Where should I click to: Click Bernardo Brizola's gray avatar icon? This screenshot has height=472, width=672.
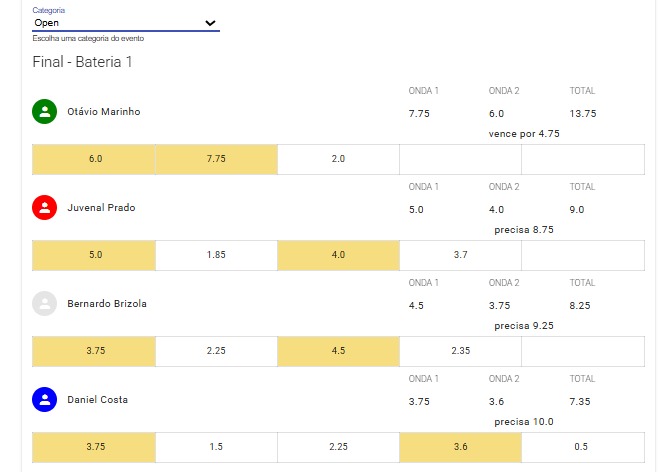click(45, 304)
